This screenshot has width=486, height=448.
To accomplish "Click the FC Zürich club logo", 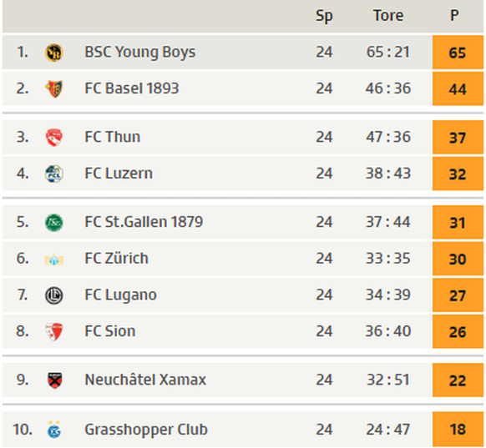I will tap(54, 259).
